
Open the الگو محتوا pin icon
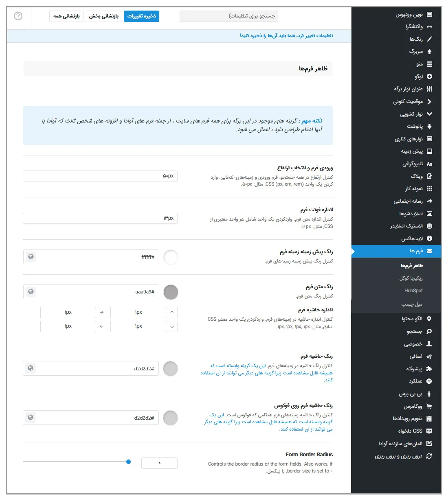pyautogui.click(x=429, y=319)
